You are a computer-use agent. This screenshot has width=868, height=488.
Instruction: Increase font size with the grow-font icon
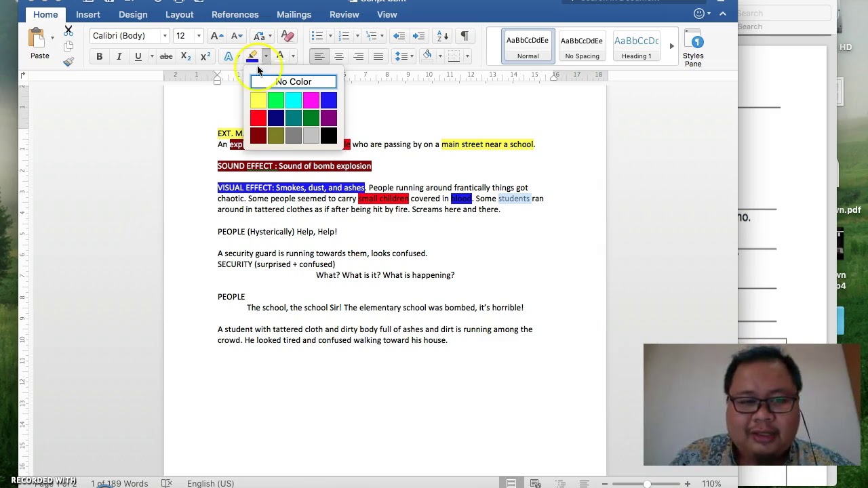pos(217,36)
